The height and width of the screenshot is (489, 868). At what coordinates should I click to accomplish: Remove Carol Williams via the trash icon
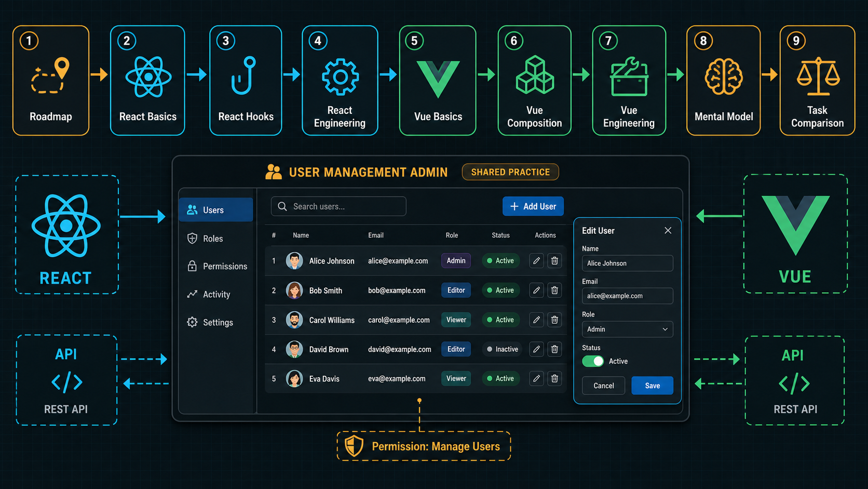pos(554,320)
